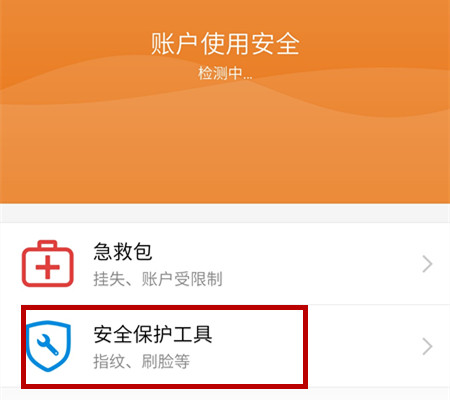Click the red cross inside the kit icon
450x400 pixels.
click(x=48, y=267)
